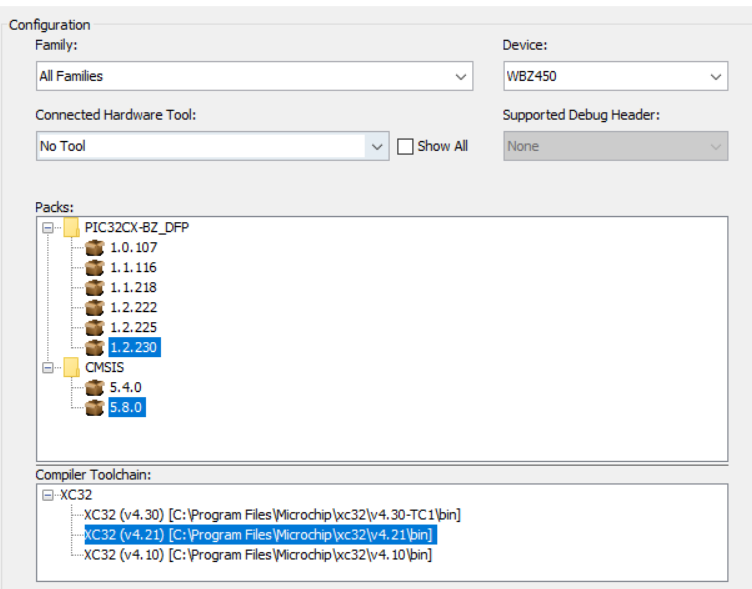Screen dimensions: 752x589
Task: Select the XC32 toolchain root label
Action: 76,495
